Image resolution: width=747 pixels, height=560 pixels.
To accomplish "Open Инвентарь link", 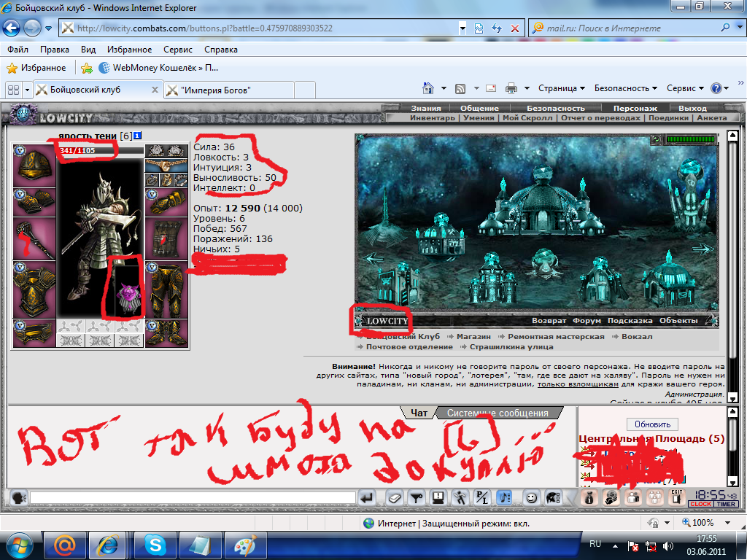I will [x=432, y=117].
